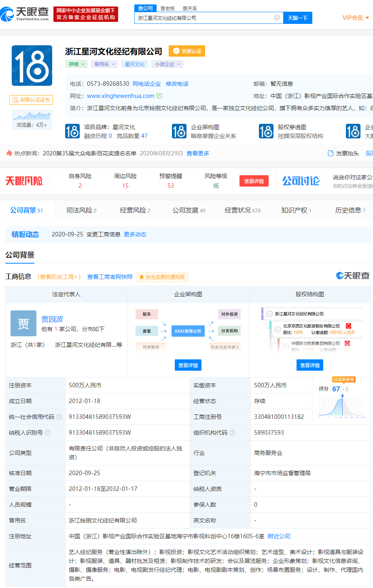This screenshot has width=373, height=588.
Task: Collapse the 浙江星河文化经纪有限公司 equity node
Action: click(269, 314)
